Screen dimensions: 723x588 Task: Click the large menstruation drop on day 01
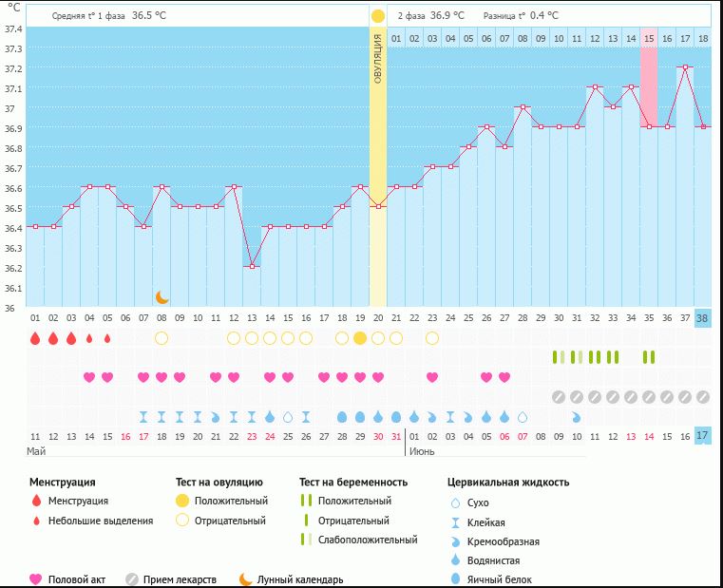coord(35,338)
